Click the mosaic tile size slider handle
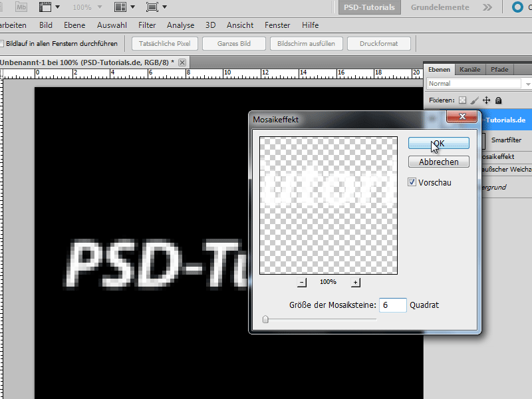 265,319
